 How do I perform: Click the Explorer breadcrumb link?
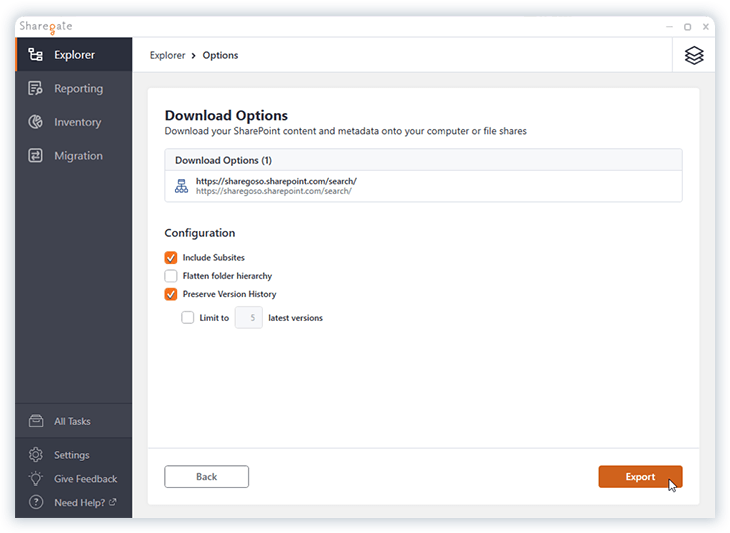click(x=168, y=55)
